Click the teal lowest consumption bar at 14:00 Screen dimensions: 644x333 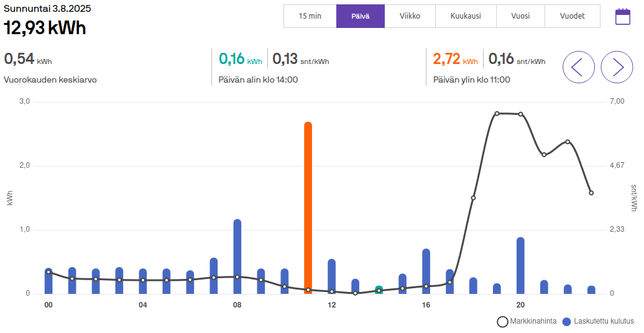click(379, 290)
